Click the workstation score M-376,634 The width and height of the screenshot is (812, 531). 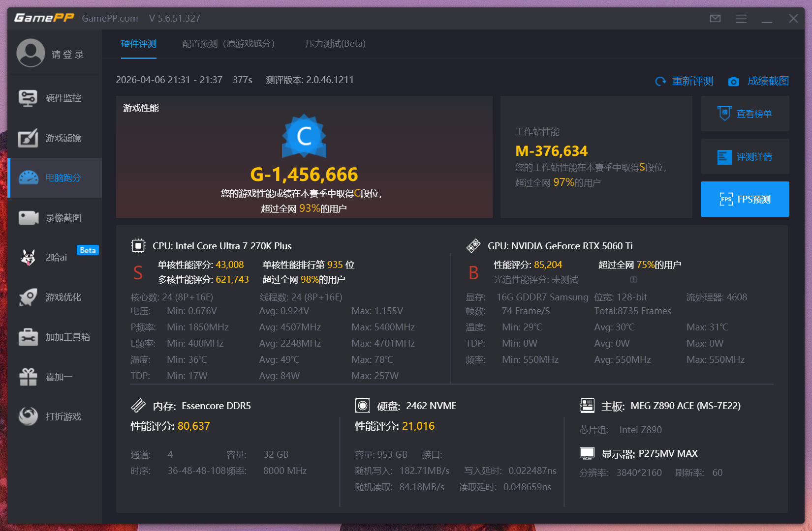pyautogui.click(x=552, y=151)
